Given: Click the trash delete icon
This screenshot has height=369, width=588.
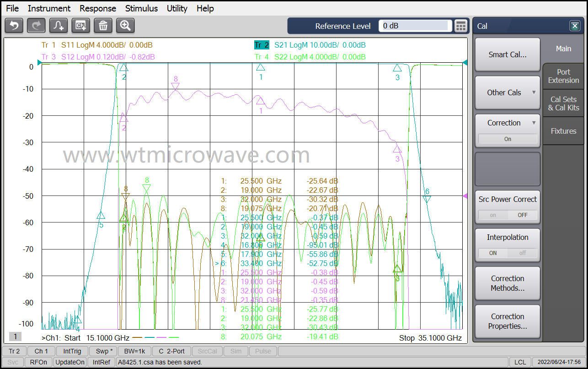Looking at the screenshot, I should coord(103,26).
